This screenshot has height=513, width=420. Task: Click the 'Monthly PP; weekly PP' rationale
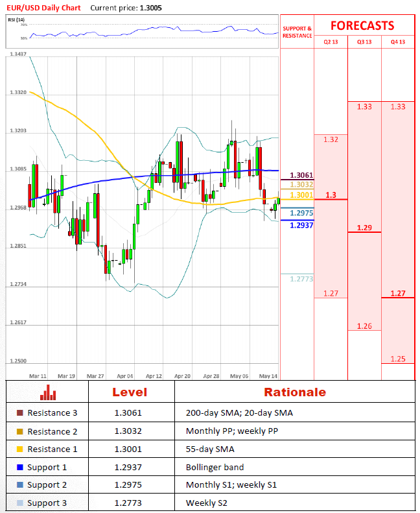[232, 431]
